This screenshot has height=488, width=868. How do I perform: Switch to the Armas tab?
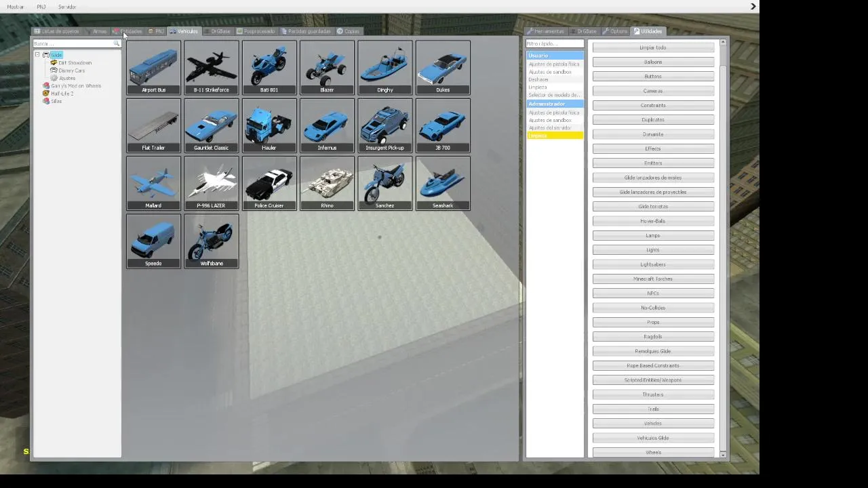96,31
